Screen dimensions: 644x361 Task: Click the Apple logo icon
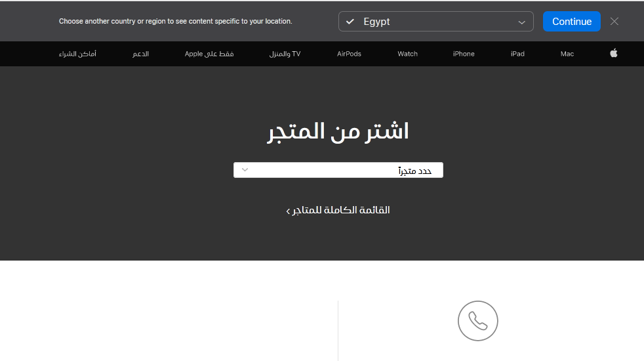[614, 53]
